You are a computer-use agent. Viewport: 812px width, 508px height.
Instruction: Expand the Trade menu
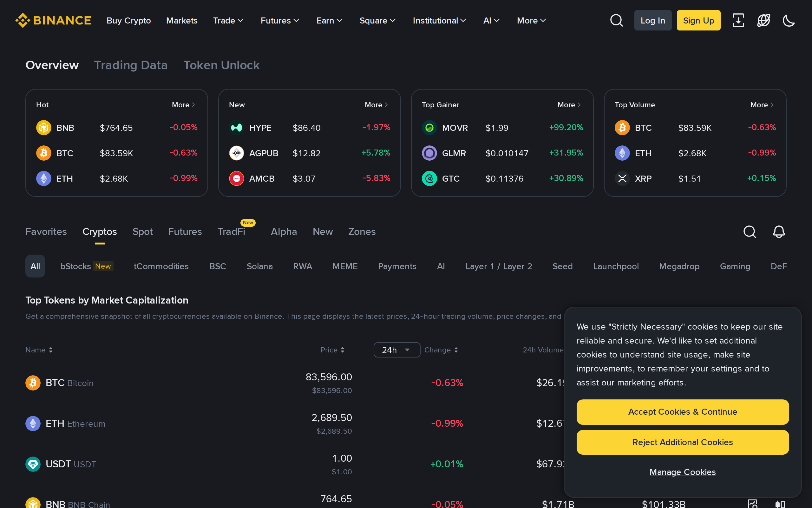pyautogui.click(x=228, y=21)
